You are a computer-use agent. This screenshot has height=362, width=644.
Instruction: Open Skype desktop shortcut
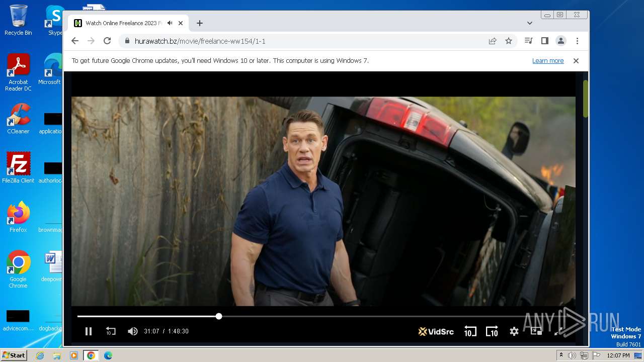[x=55, y=21]
